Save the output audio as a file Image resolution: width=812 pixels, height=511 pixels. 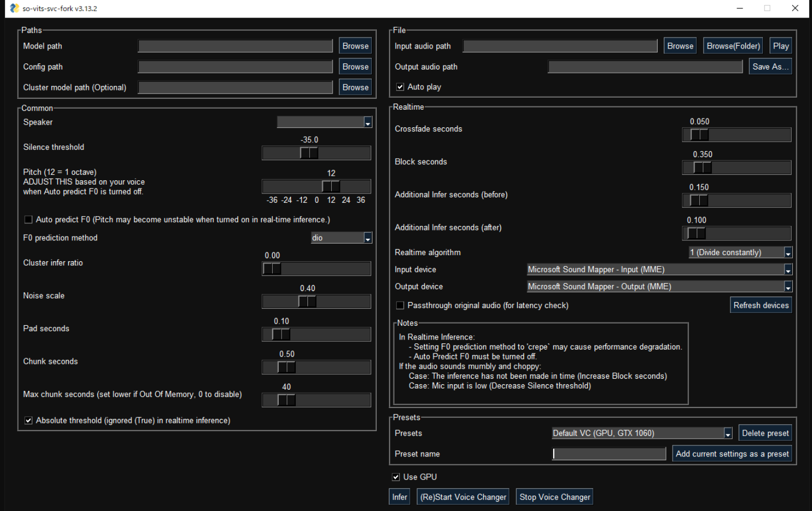tap(770, 66)
